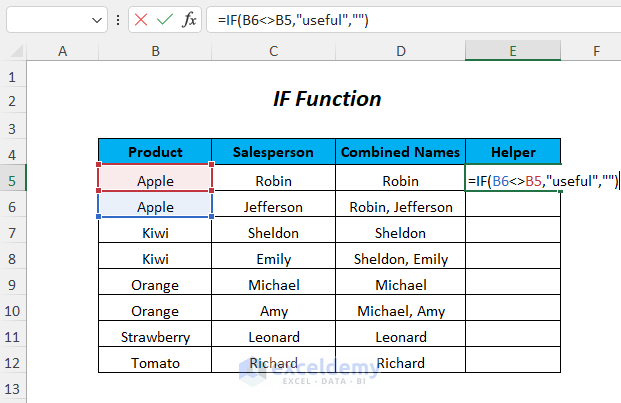621x403 pixels.
Task: Select the cell containing Jefferson
Action: 273,207
